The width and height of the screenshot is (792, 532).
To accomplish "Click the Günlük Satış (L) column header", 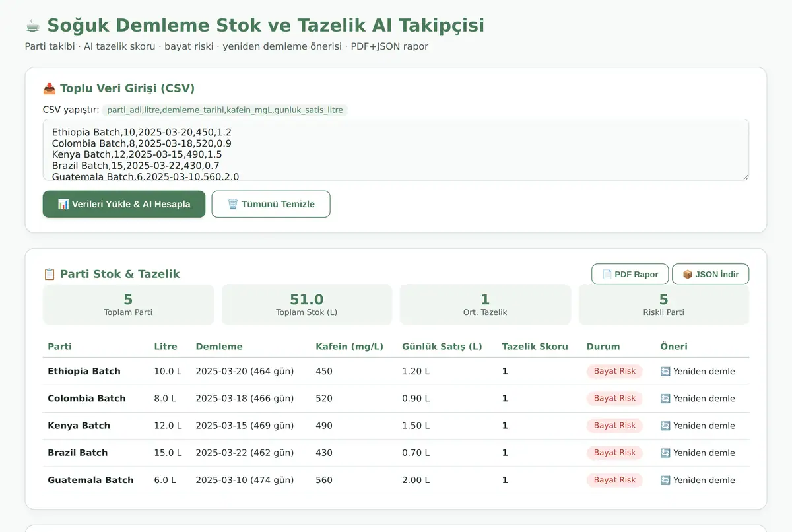I will 442,347.
